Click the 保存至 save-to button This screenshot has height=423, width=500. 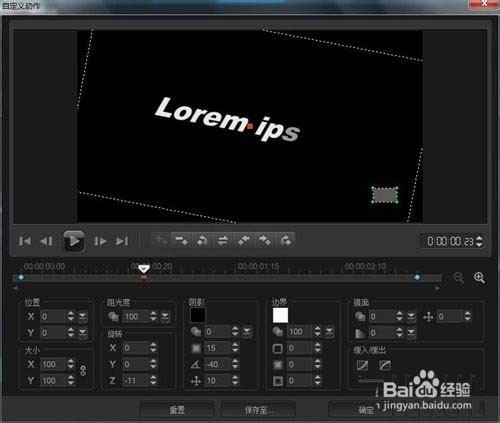[x=258, y=410]
